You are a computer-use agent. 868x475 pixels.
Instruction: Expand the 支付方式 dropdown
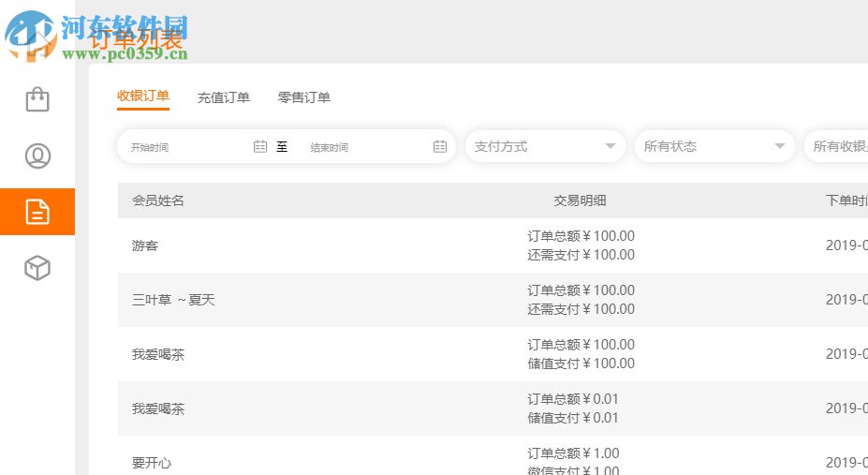(545, 146)
